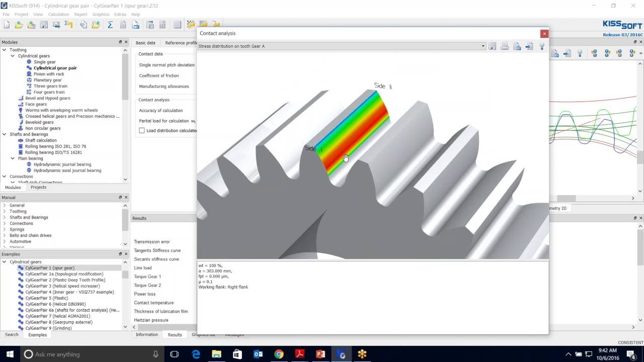Image resolution: width=644 pixels, height=362 pixels.
Task: Open PowerPoint from the taskbar
Action: point(320,354)
